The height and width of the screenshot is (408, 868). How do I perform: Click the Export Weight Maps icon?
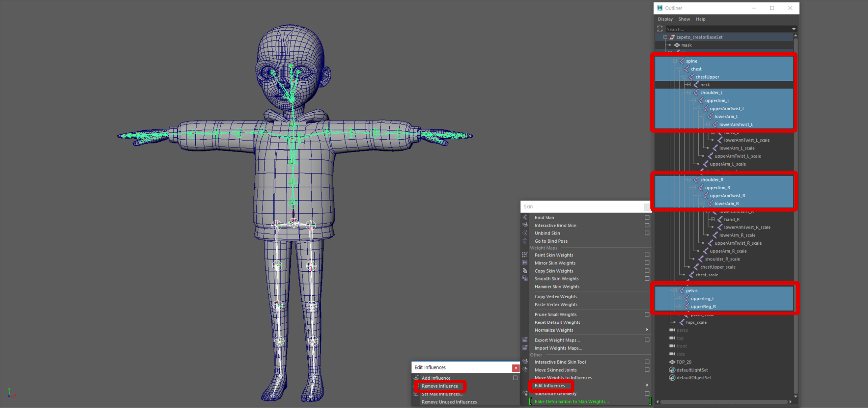[525, 340]
